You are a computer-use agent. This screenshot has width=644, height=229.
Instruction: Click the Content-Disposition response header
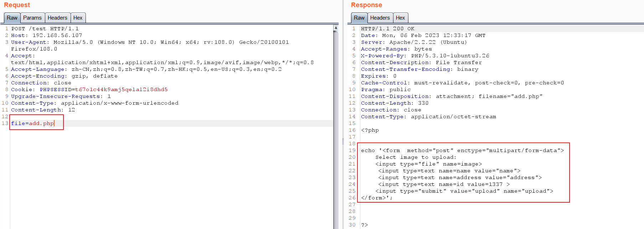point(452,96)
